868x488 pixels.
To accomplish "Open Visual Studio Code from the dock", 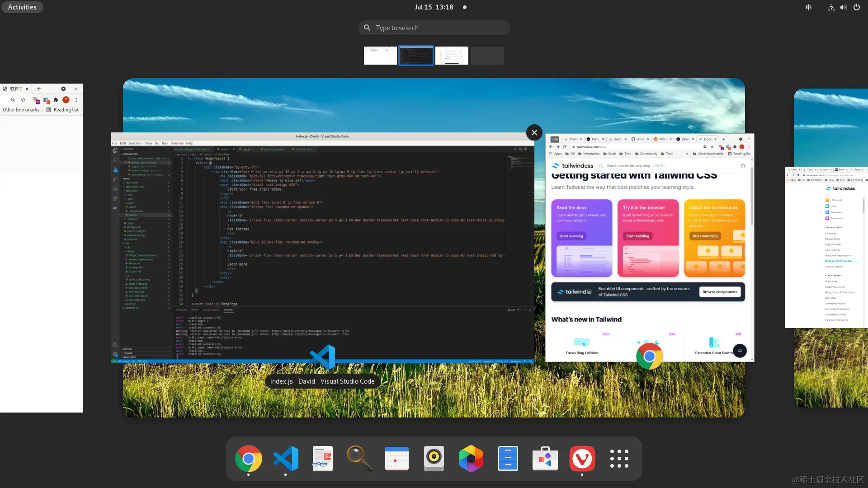I will [285, 458].
